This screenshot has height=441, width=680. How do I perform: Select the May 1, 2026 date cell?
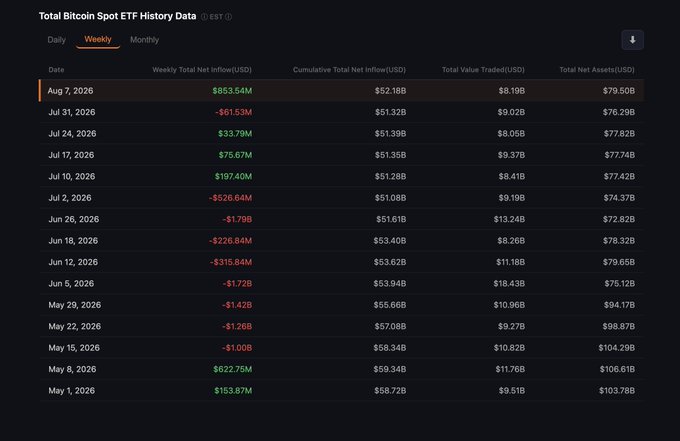[72, 391]
